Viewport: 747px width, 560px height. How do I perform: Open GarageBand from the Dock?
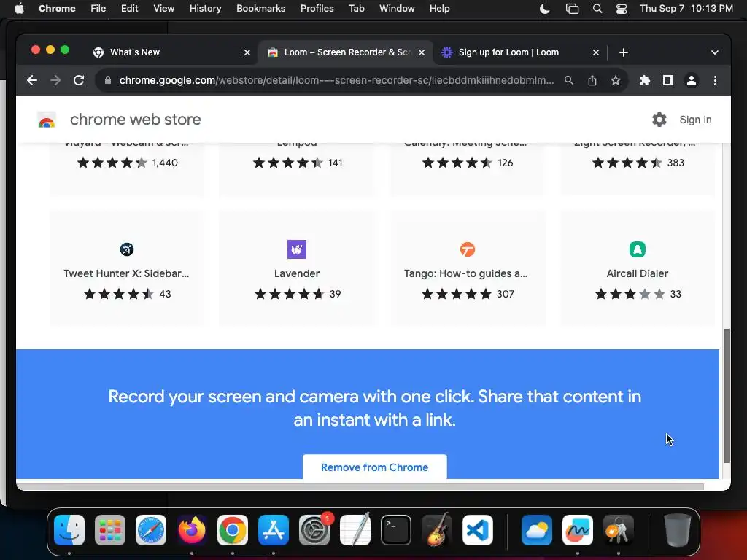(x=437, y=529)
